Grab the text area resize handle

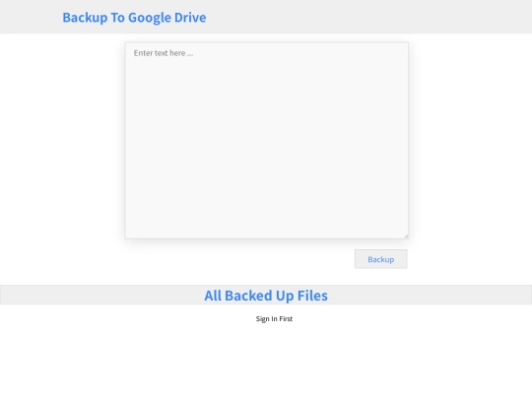(406, 236)
